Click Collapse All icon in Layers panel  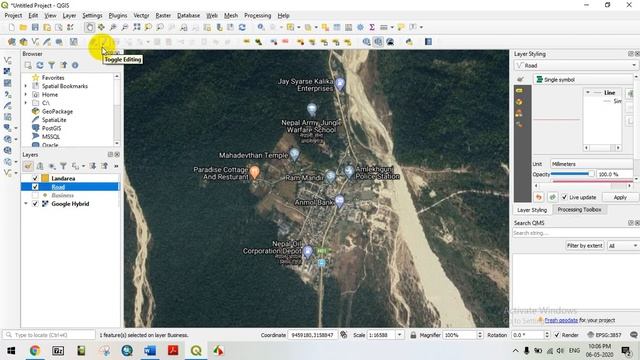pyautogui.click(x=105, y=166)
